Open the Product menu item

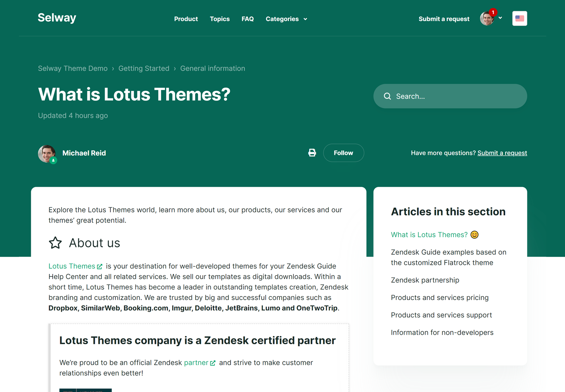[186, 19]
